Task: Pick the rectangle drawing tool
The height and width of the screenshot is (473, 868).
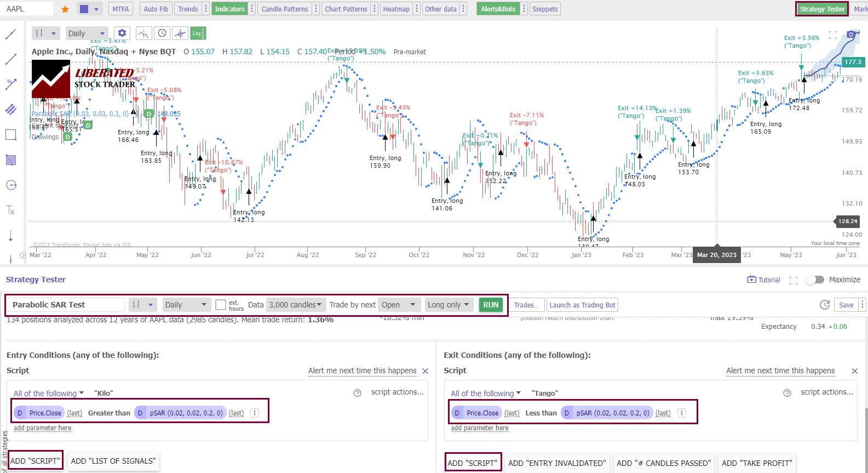Action: [11, 135]
